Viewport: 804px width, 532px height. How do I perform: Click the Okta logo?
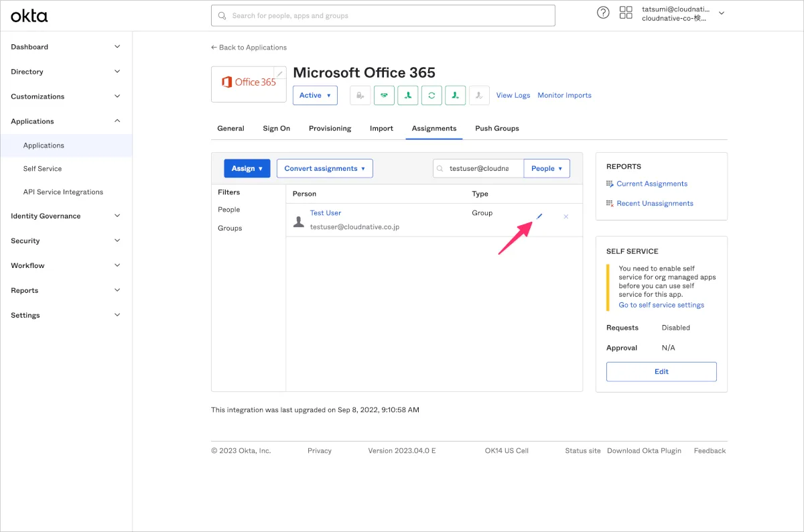point(29,16)
